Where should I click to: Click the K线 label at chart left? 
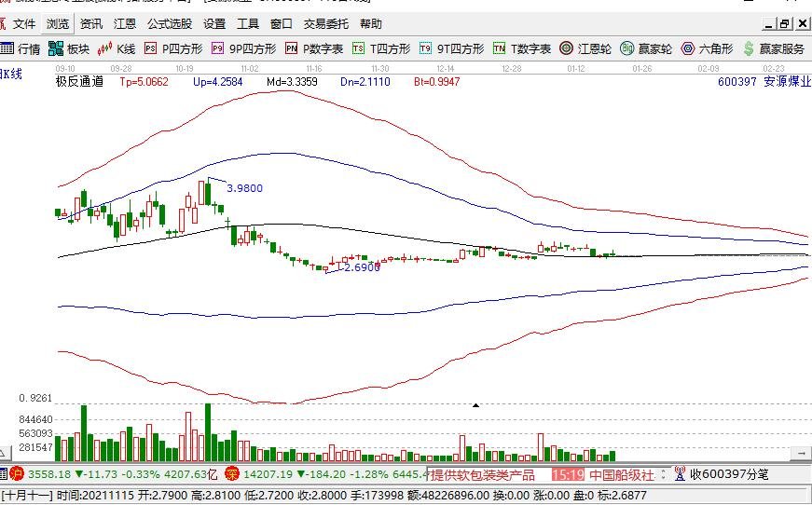click(11, 74)
